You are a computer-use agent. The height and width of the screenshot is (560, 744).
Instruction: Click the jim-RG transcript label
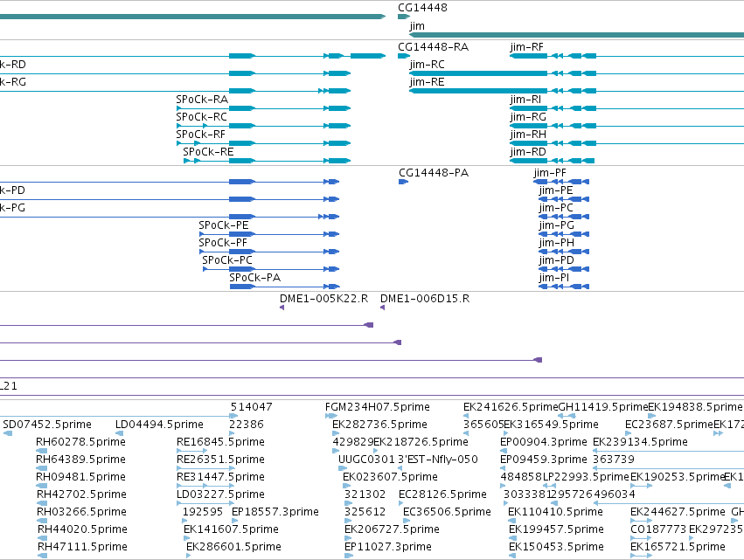coord(528,117)
